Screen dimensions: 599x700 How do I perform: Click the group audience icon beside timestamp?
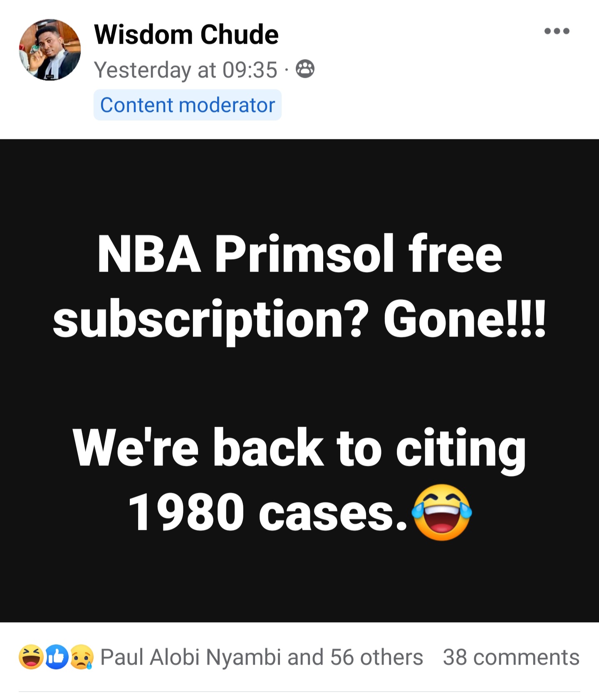305,69
